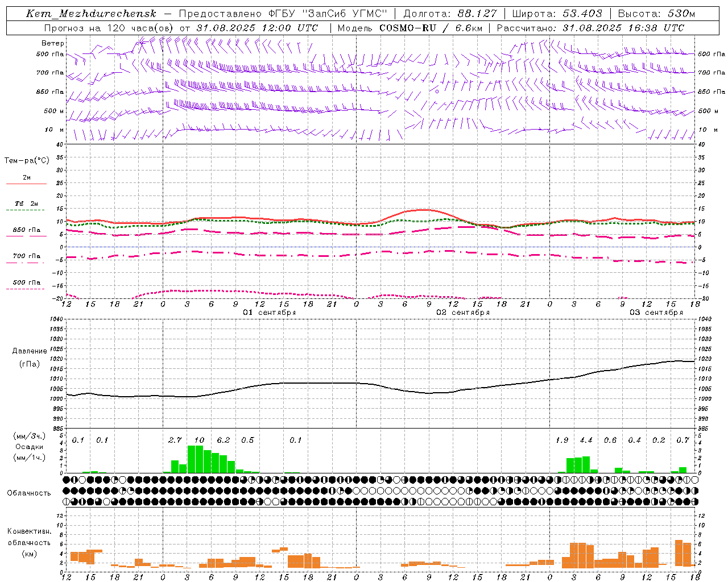Click the '2.7' three-hour precipitation total
The width and height of the screenshot is (728, 582).
(175, 440)
